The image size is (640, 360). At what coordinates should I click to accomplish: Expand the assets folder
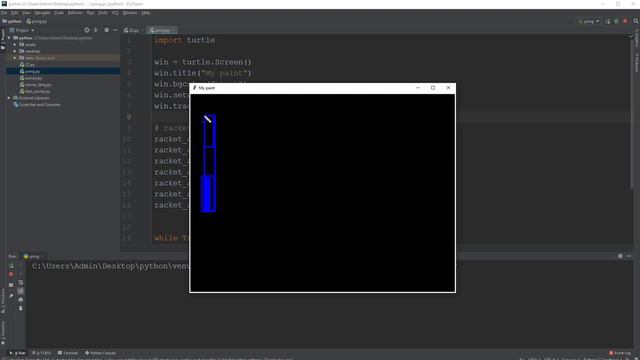click(15, 44)
